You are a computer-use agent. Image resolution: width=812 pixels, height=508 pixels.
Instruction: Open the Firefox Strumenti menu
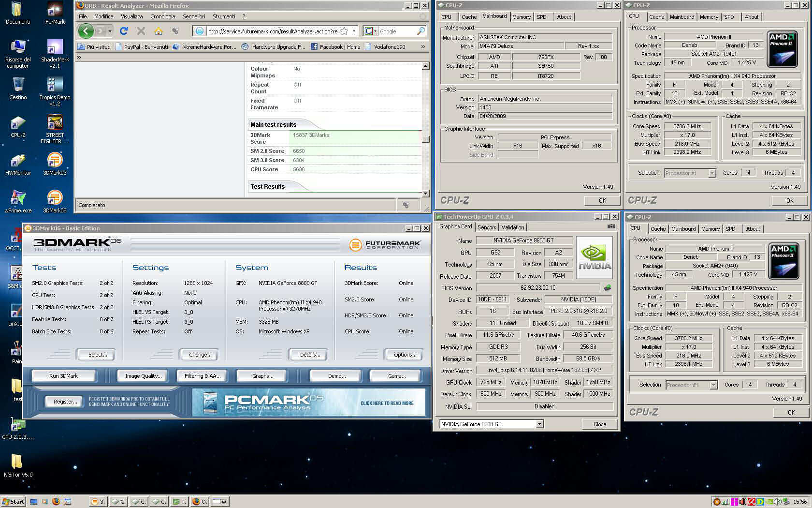click(x=224, y=16)
